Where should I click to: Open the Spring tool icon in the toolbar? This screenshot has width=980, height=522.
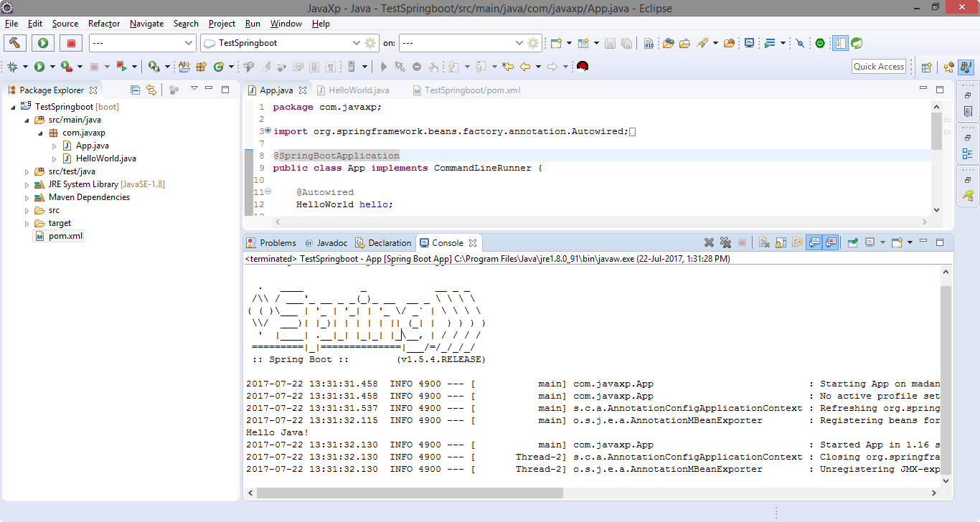click(x=857, y=42)
